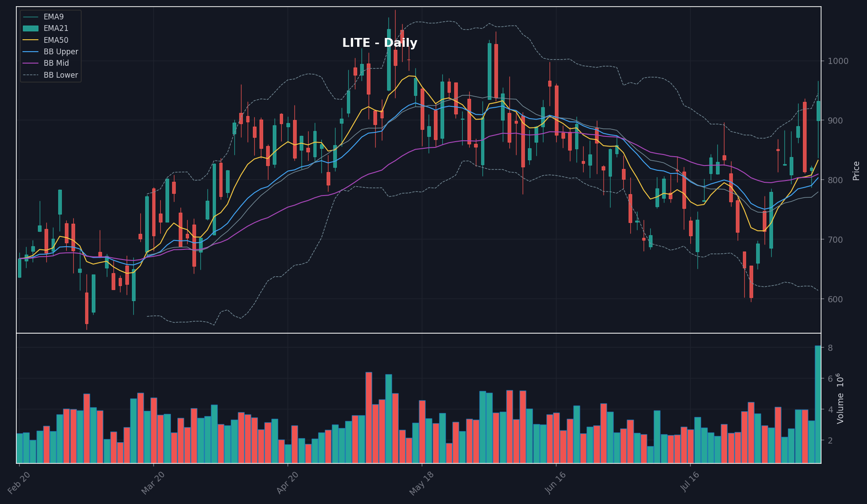Click the 8 volume axis label
867x504 pixels.
click(830, 348)
